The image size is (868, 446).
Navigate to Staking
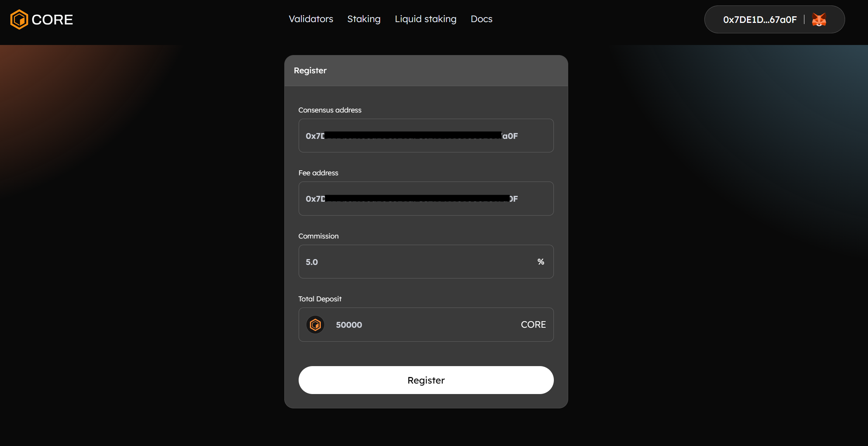tap(364, 19)
